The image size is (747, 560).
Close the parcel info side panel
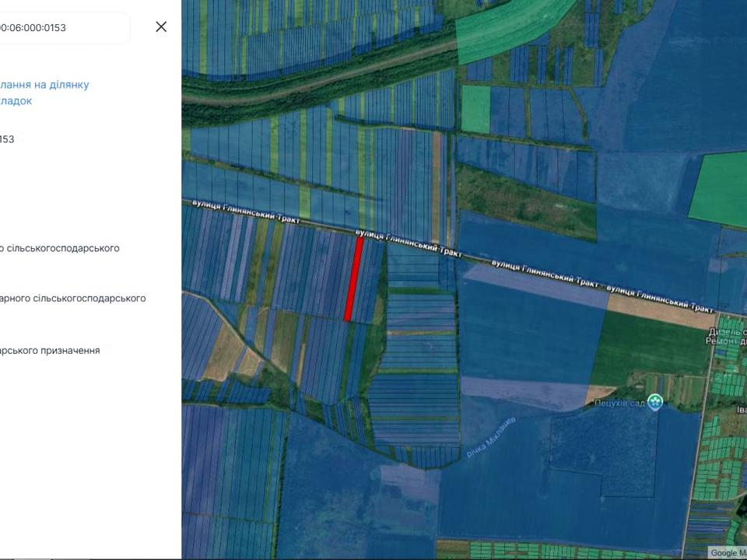161,26
